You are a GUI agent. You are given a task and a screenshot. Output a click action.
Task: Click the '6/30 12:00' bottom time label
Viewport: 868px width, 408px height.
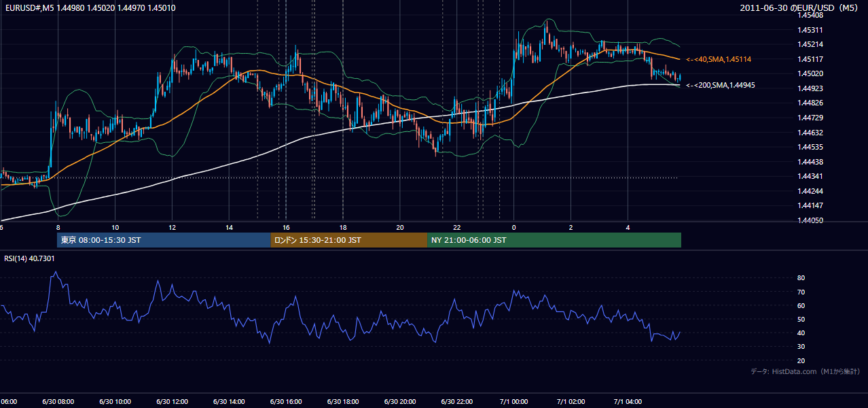coord(173,402)
